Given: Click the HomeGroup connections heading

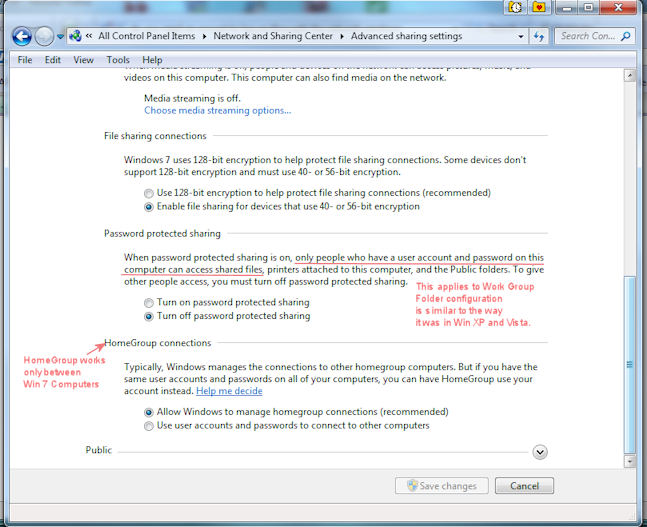Looking at the screenshot, I should click(x=158, y=343).
